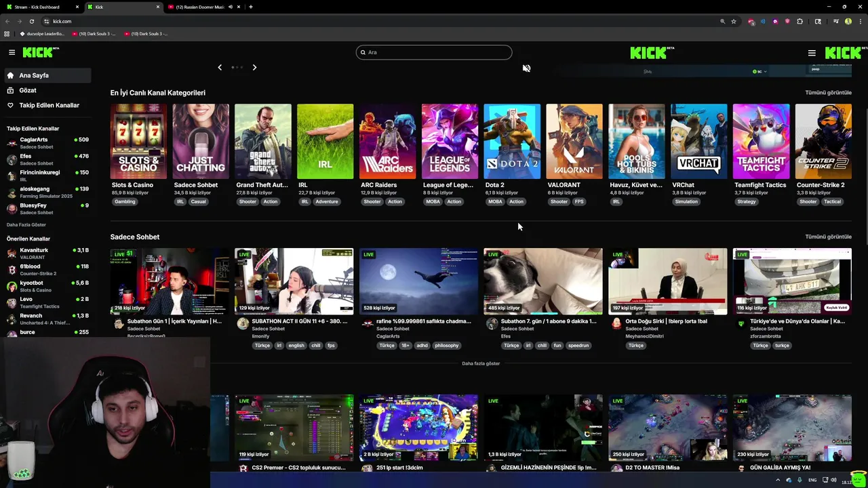Click Casual tag under Sadece Sohbet
Screen dimensions: 868x488
click(x=198, y=201)
